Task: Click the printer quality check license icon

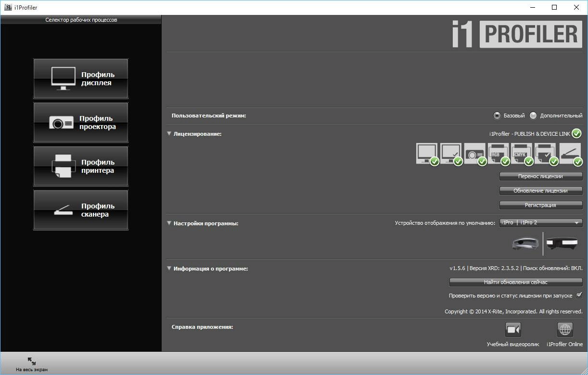Action: click(x=546, y=154)
